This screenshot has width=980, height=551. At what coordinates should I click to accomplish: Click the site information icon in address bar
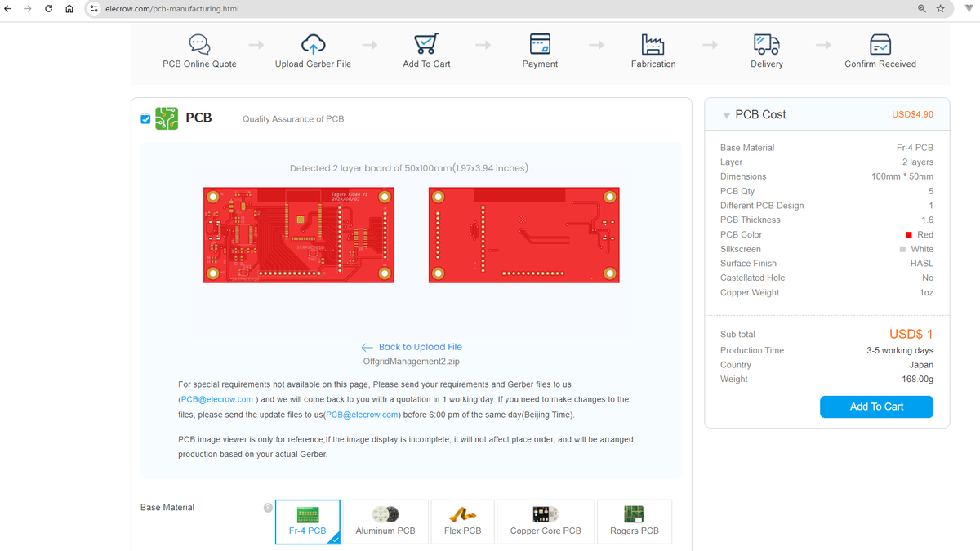click(94, 9)
